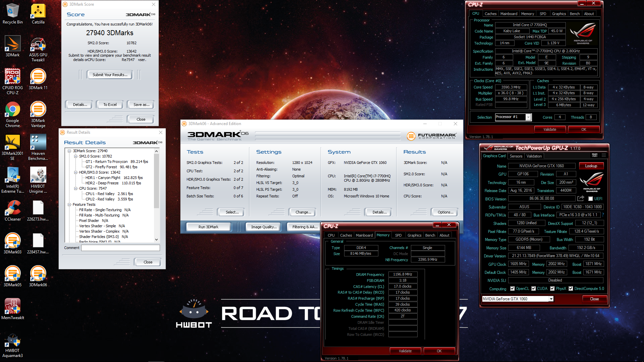Open the Recycle Bin desktop icon
The image size is (644, 362).
click(12, 13)
